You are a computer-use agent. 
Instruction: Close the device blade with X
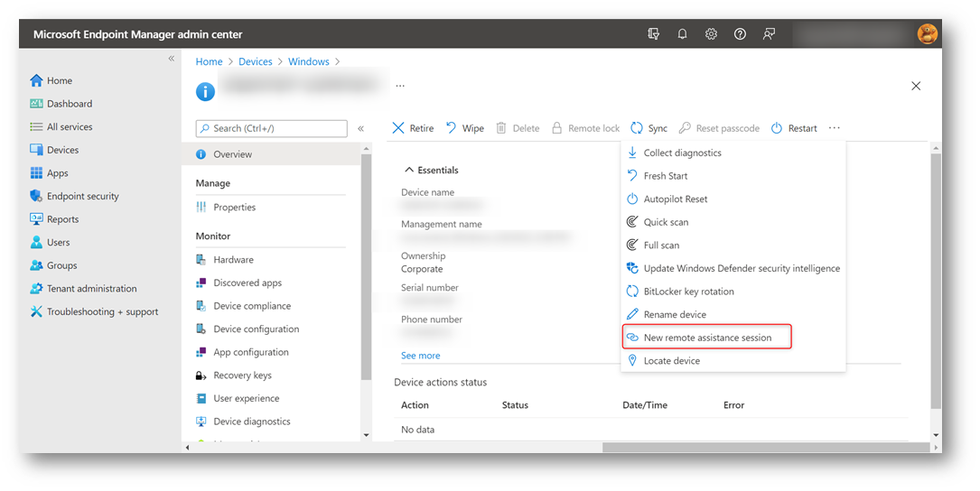916,87
